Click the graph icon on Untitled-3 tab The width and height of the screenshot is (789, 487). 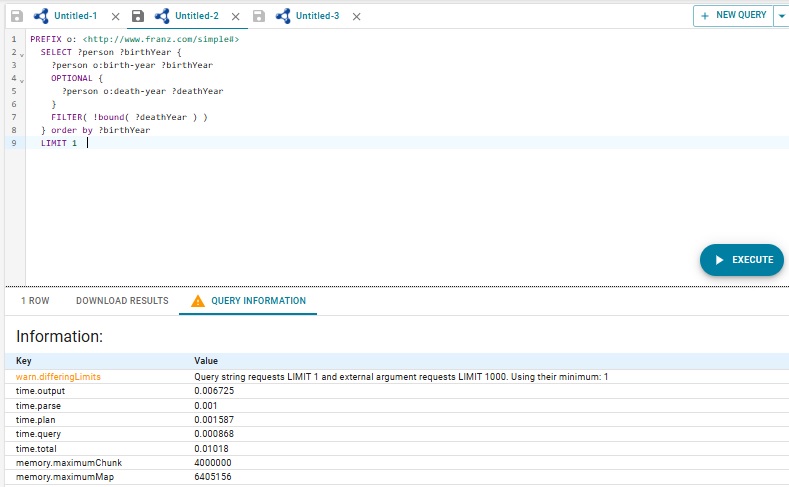pyautogui.click(x=283, y=17)
